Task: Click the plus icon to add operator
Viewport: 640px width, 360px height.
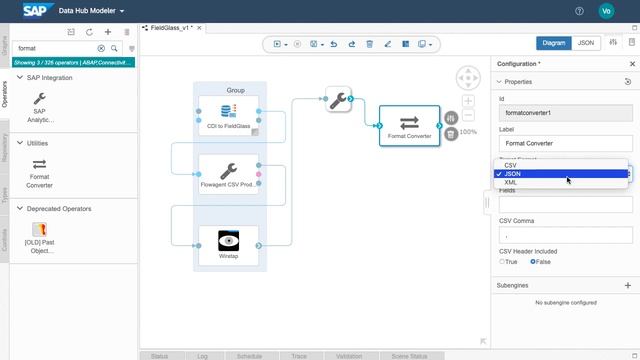Action: point(108,32)
